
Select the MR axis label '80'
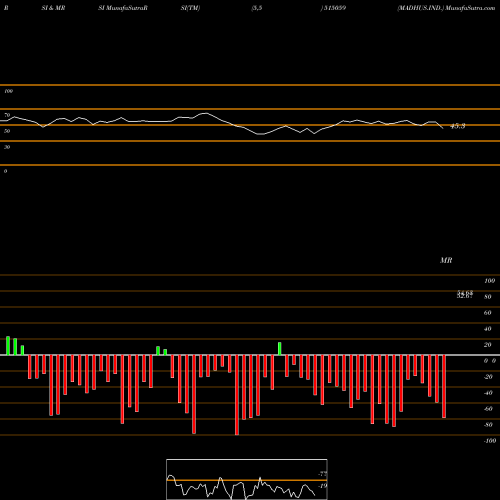pyautogui.click(x=487, y=297)
